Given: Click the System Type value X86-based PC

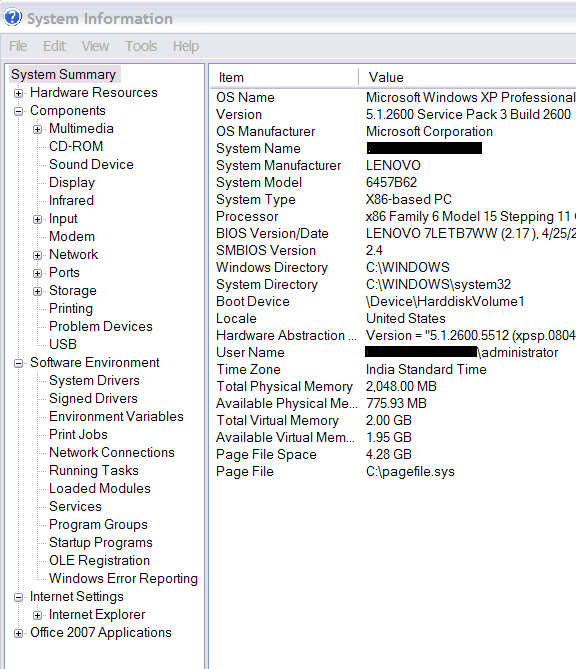Looking at the screenshot, I should 408,200.
